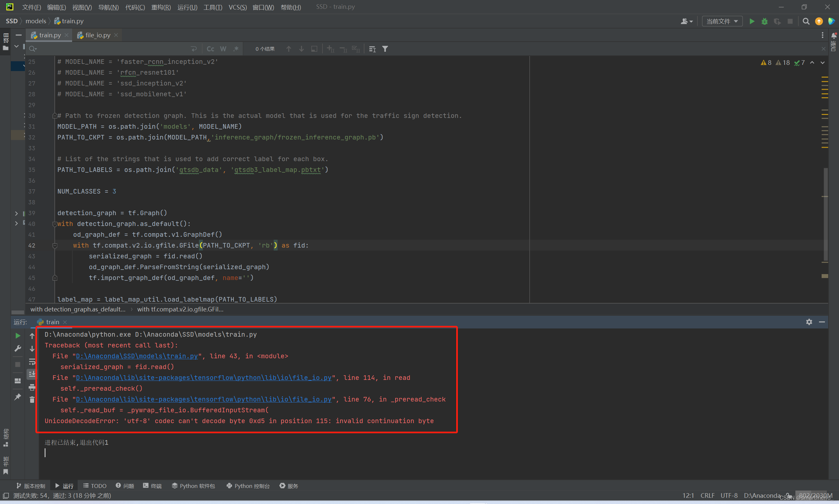Click the UTF-8 encoding in status bar
839x504 pixels.
click(729, 496)
